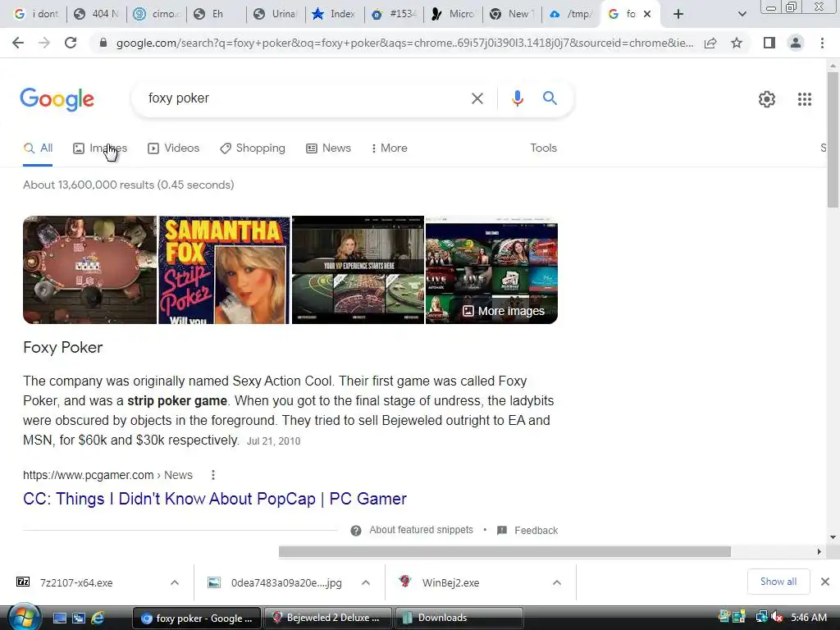Click the scroll down arrow

(x=833, y=537)
